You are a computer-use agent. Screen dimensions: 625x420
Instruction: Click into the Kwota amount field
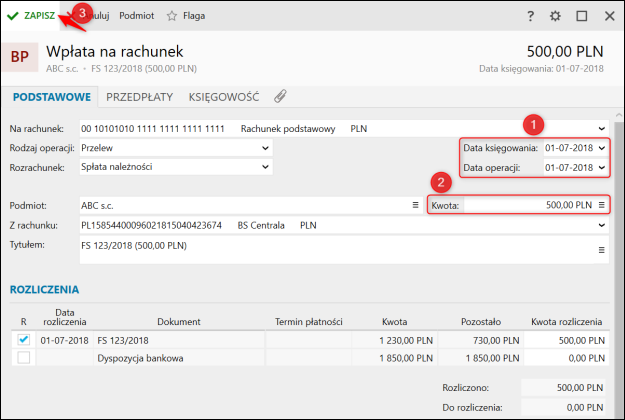[530, 205]
